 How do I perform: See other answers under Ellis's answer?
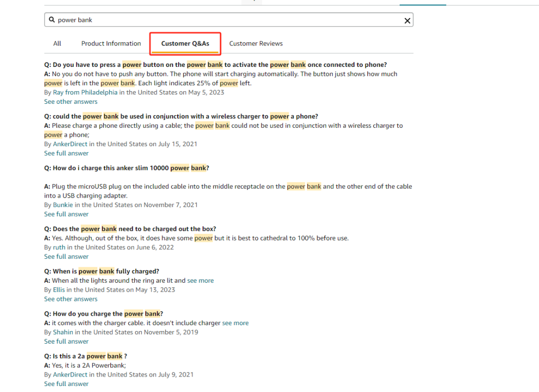point(71,299)
